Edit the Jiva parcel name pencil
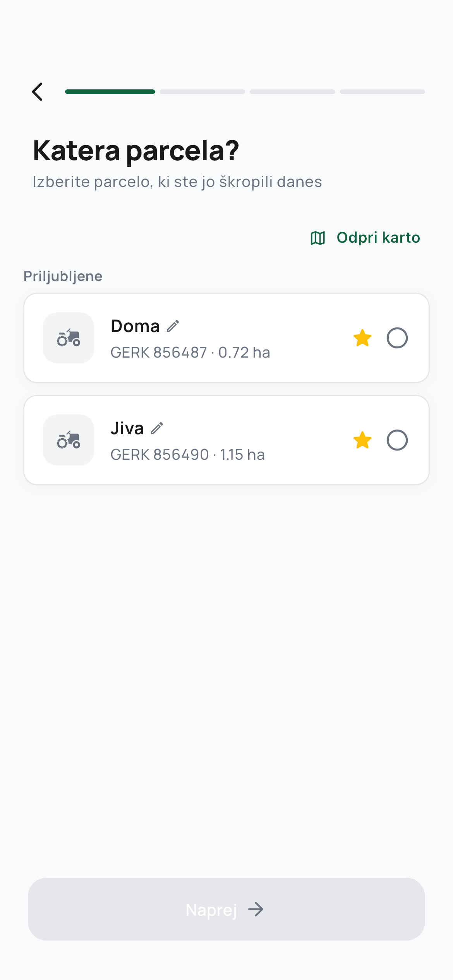Image resolution: width=453 pixels, height=980 pixels. [157, 428]
